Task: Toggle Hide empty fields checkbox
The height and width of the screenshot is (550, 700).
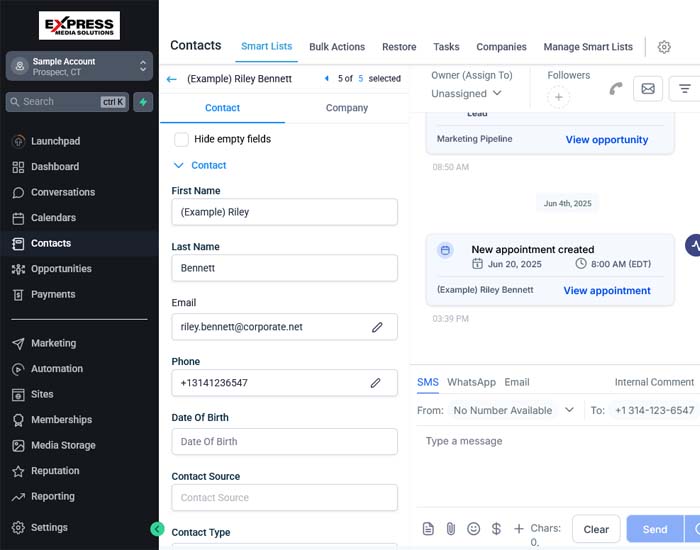Action: (x=181, y=139)
